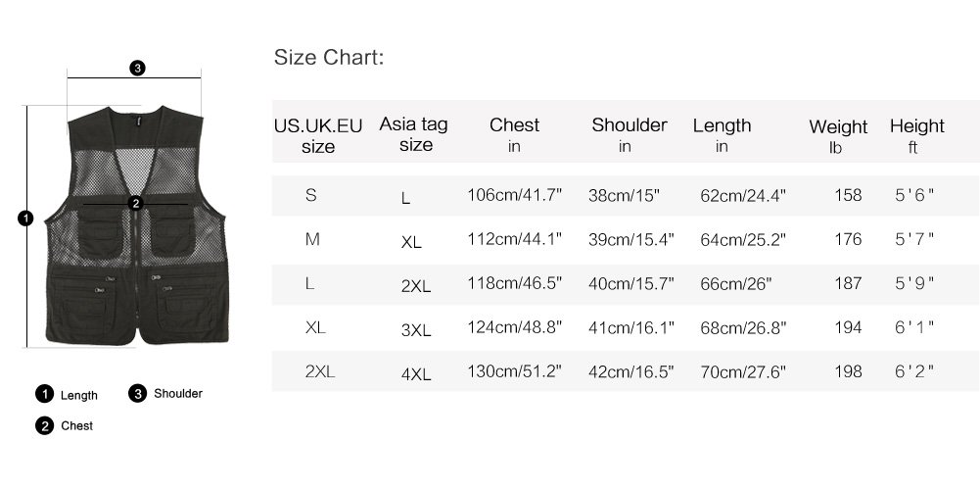Select the 118cm/46.5" chest measurement cell
Image resolution: width=980 pixels, height=490 pixels.
click(514, 283)
